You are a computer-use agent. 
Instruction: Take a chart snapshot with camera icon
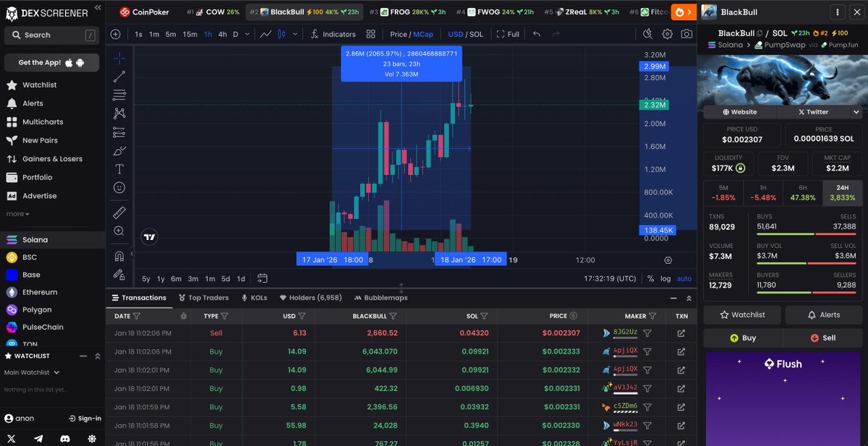[x=686, y=34]
